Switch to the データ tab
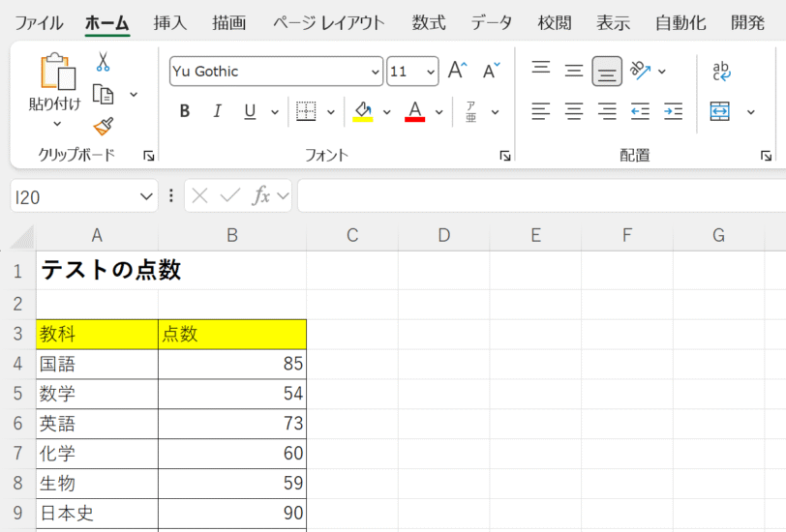 (x=492, y=23)
